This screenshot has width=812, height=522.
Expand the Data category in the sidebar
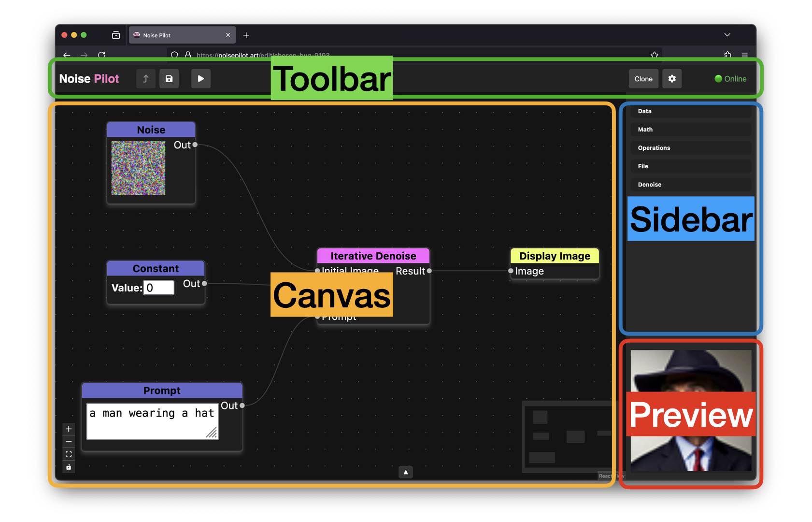[691, 111]
